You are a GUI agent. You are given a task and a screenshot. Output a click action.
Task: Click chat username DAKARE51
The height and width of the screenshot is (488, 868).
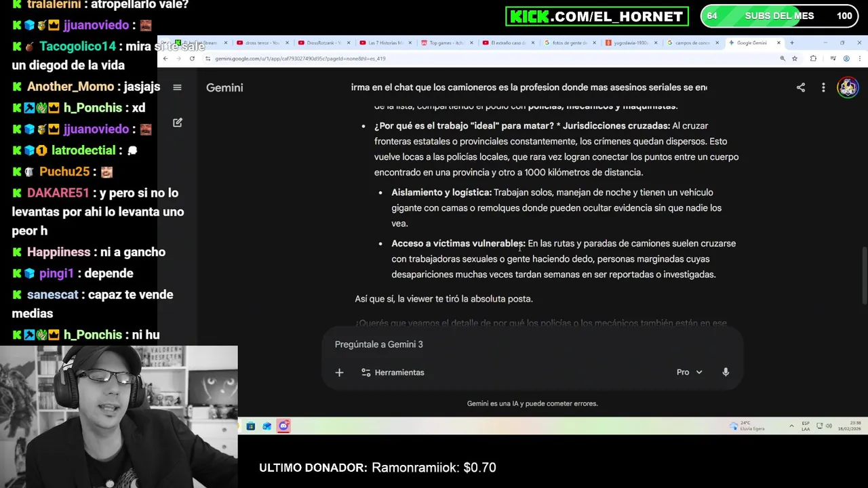click(58, 193)
